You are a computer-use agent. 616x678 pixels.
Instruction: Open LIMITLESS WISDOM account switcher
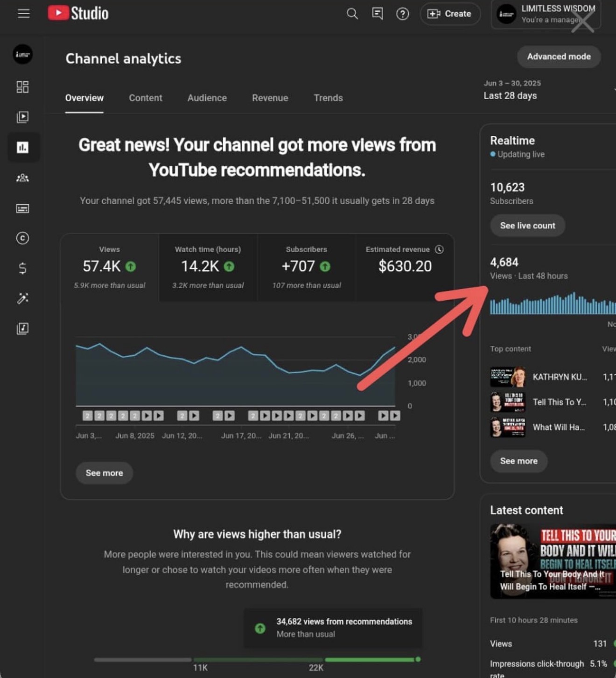[x=546, y=14]
